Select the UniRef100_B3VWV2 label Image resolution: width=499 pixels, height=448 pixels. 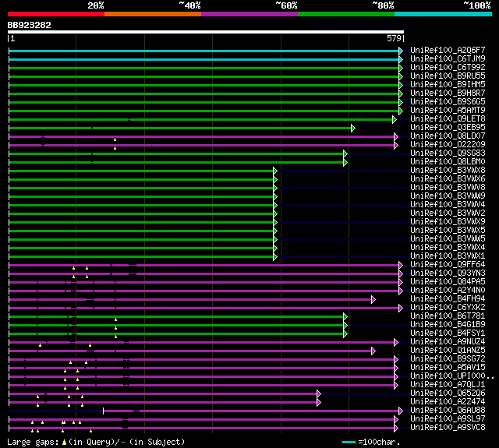[x=448, y=213]
